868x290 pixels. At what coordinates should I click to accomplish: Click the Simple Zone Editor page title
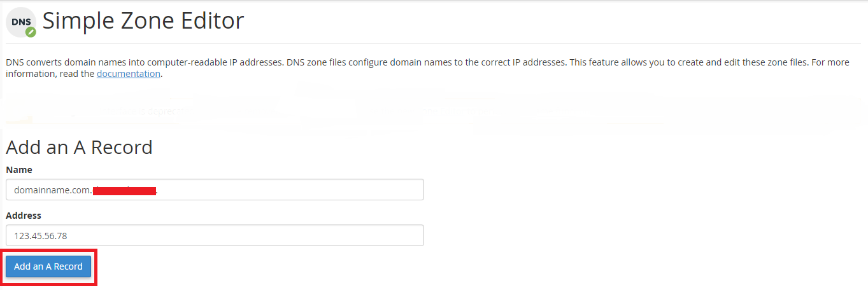click(143, 21)
